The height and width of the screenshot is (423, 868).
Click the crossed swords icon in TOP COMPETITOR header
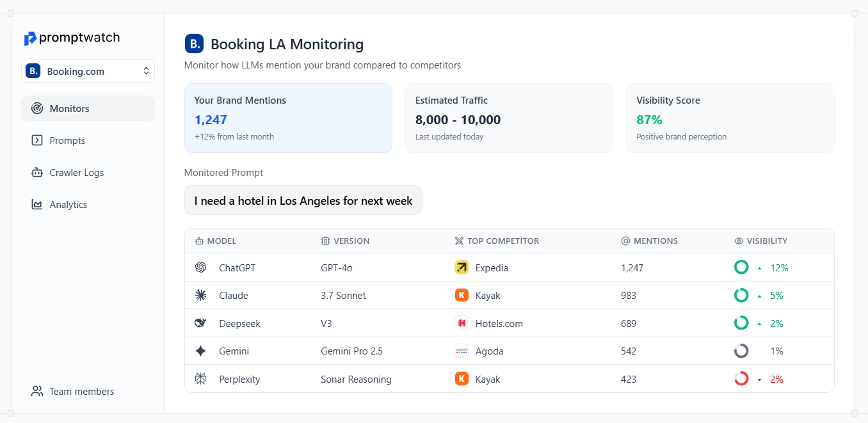(x=459, y=241)
